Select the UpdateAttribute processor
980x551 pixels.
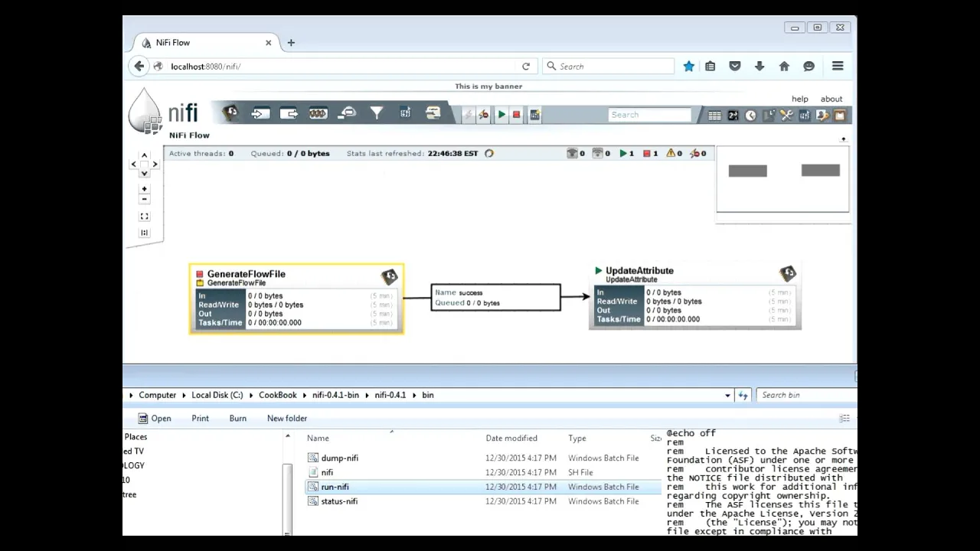[x=695, y=295]
